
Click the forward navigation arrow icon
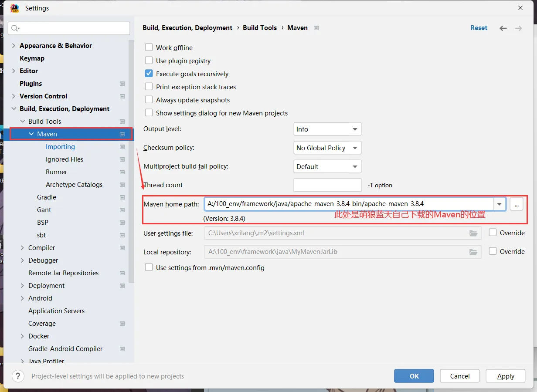click(518, 28)
